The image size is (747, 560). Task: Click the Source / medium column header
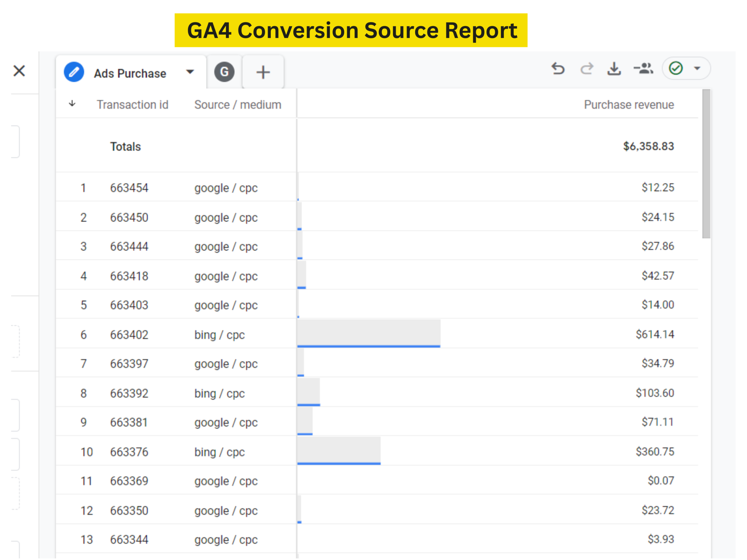[x=238, y=105]
